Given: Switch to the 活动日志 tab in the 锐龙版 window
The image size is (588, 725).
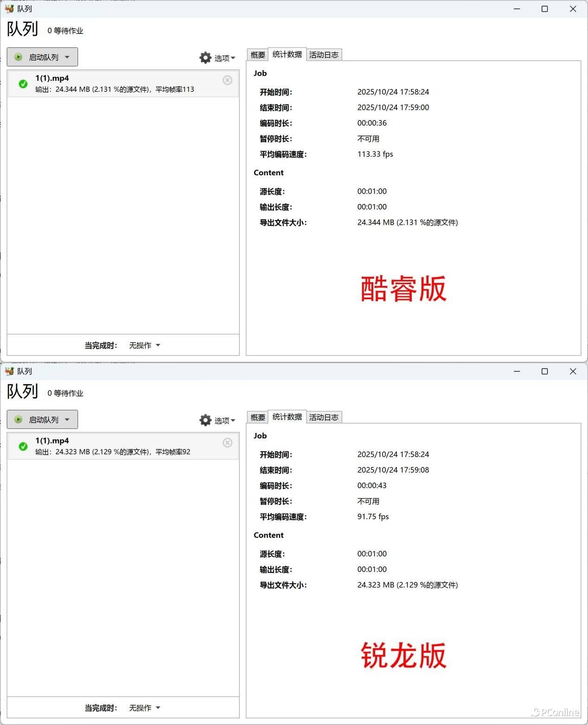Looking at the screenshot, I should (x=324, y=417).
